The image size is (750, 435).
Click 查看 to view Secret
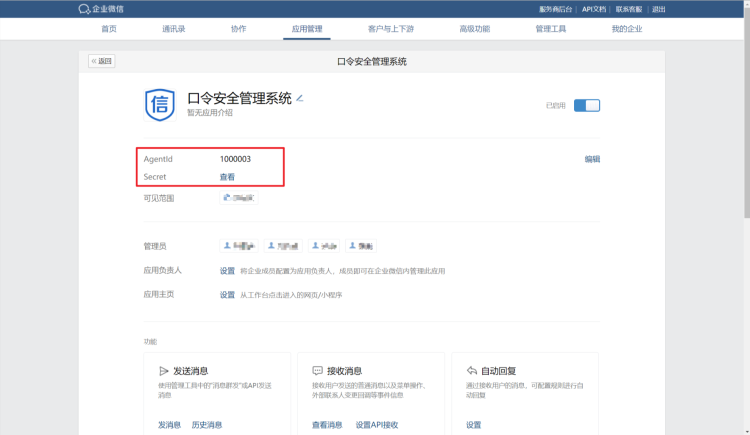click(227, 177)
